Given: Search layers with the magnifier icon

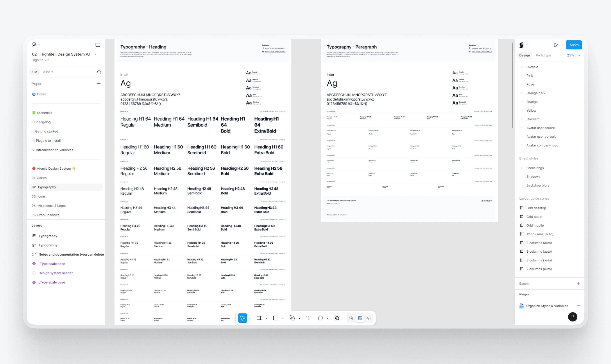Looking at the screenshot, I should [99, 72].
